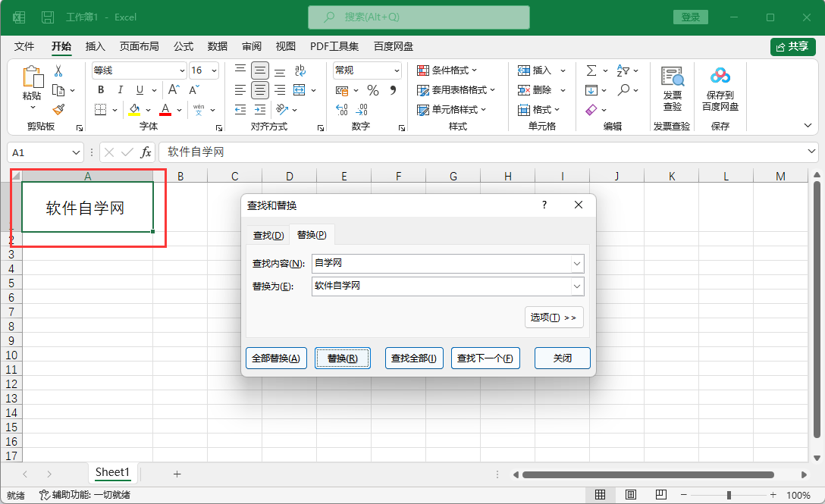This screenshot has width=825, height=504.
Task: Select the Format Painter icon
Action: [x=60, y=108]
